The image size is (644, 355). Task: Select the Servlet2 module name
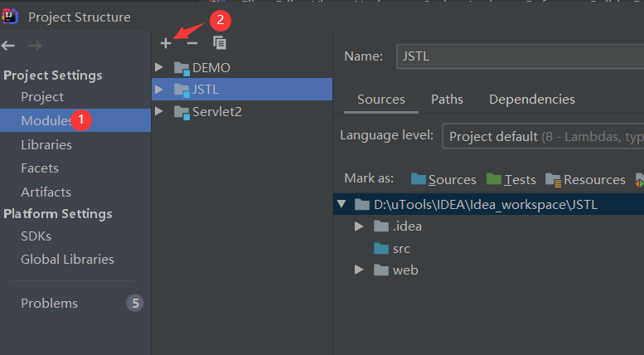217,112
